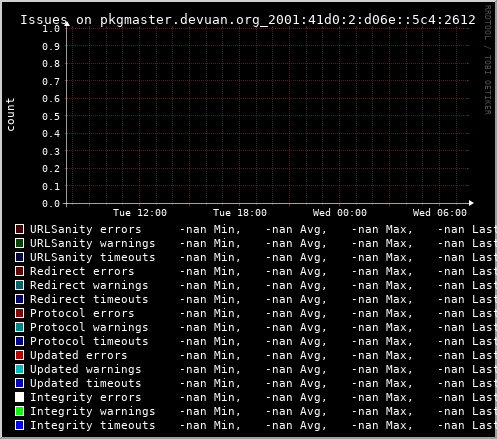The image size is (497, 439).
Task: Click the Protocol errors red swatch
Action: (x=19, y=313)
